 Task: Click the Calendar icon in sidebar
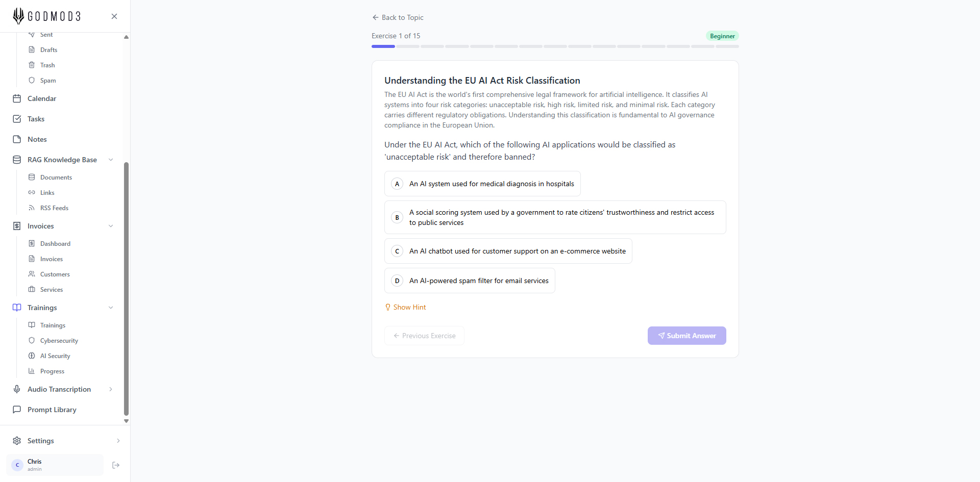(x=17, y=98)
